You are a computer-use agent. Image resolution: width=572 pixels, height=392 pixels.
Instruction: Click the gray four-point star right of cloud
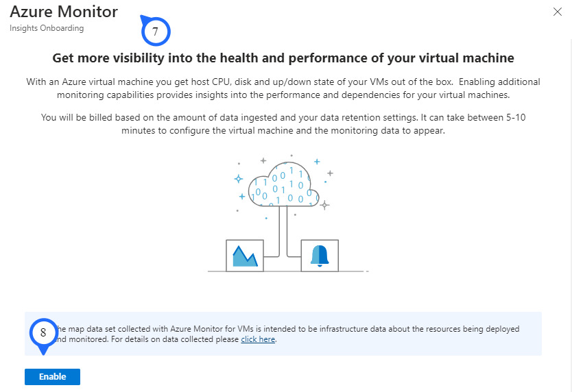point(324,204)
